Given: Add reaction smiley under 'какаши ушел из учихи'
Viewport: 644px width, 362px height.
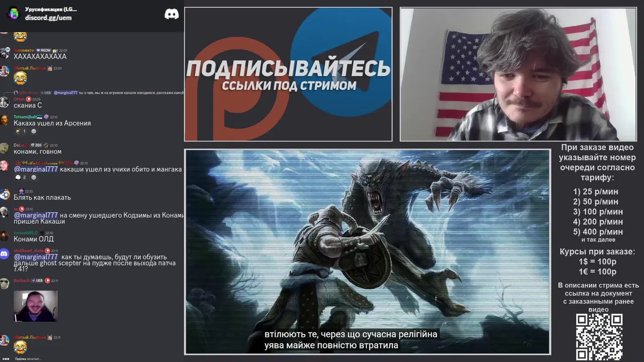Looking at the screenshot, I should 34,177.
